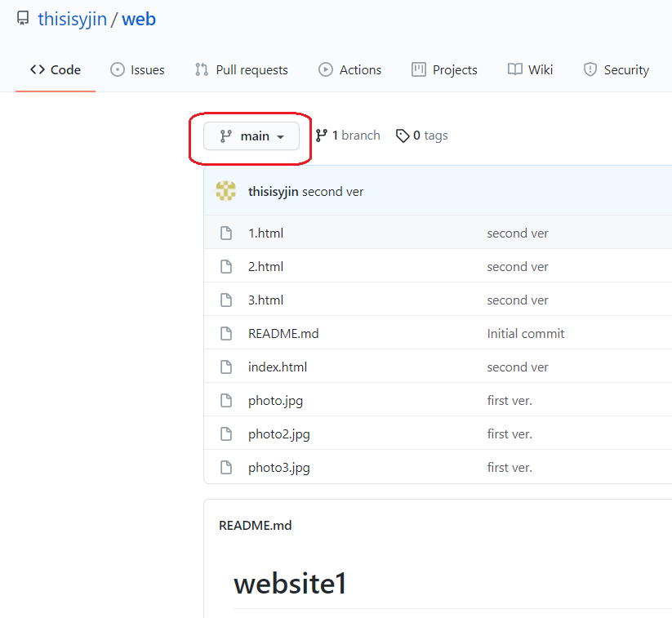Image resolution: width=672 pixels, height=618 pixels.
Task: Click file icon next to 2.html
Action: click(226, 267)
